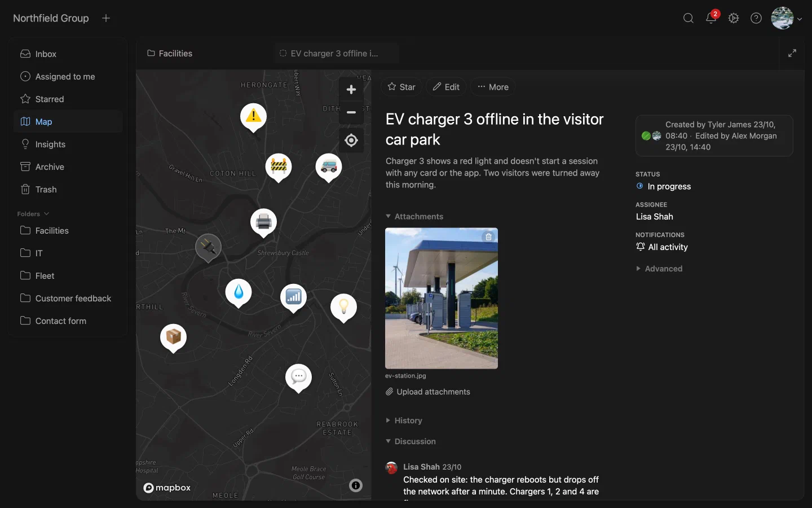
Task: Locate my position on the map
Action: click(351, 140)
